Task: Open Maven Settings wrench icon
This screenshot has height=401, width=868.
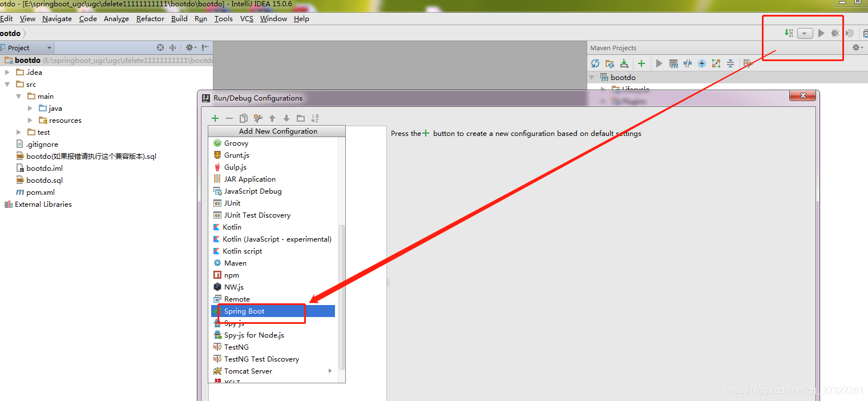Action: pyautogui.click(x=748, y=63)
